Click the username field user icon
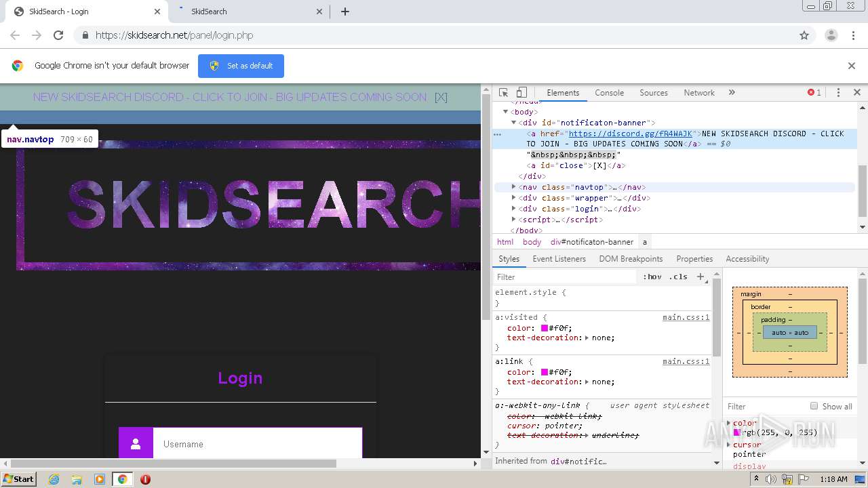868x488 pixels. point(136,444)
